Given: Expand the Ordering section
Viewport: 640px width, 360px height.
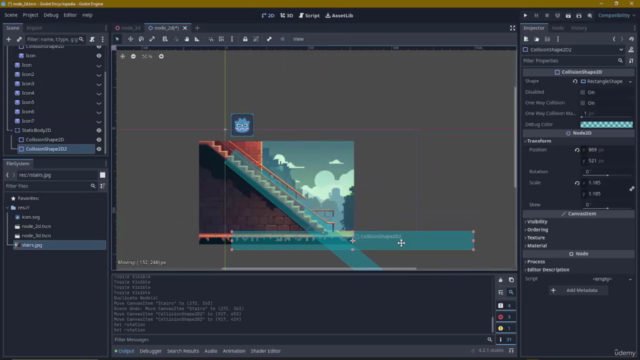Looking at the screenshot, I should tap(537, 230).
